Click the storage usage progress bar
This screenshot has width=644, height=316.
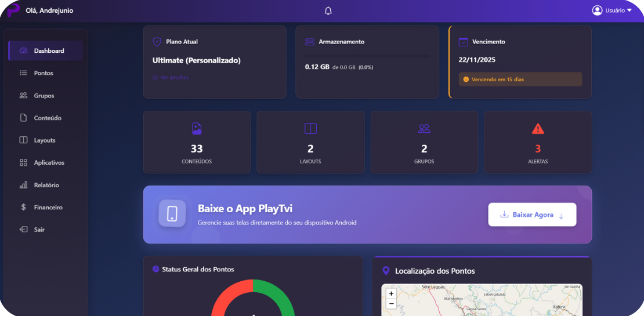click(x=367, y=56)
